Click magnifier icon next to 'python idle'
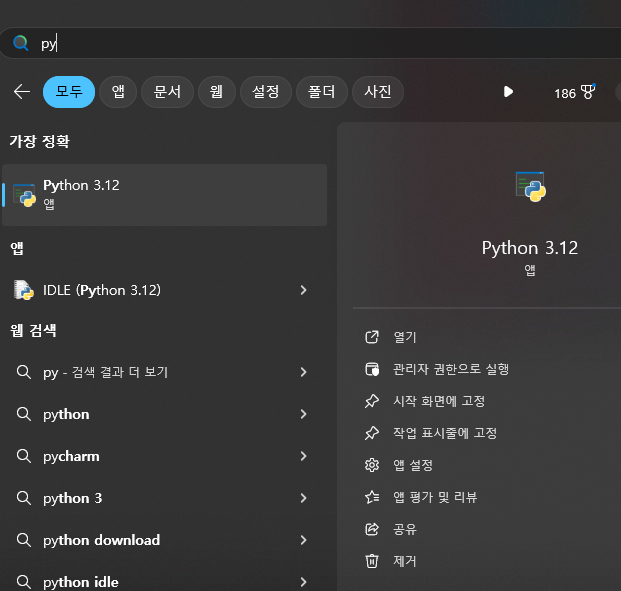 [x=24, y=582]
